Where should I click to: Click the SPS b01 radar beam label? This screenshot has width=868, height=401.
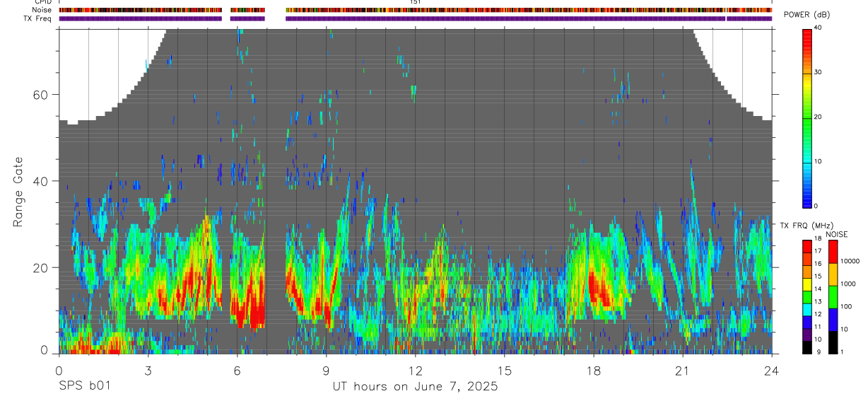point(84,387)
